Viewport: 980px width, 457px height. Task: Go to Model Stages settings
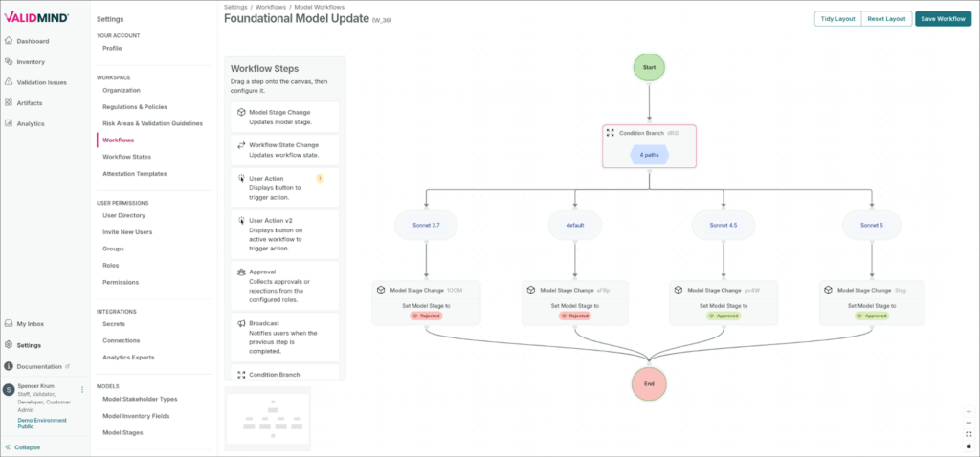[x=122, y=432]
